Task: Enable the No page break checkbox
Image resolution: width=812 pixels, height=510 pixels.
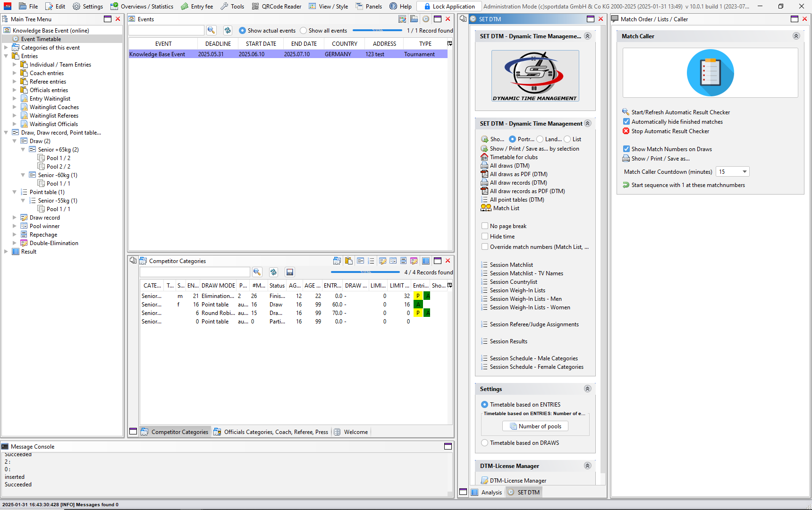Action: click(x=484, y=226)
